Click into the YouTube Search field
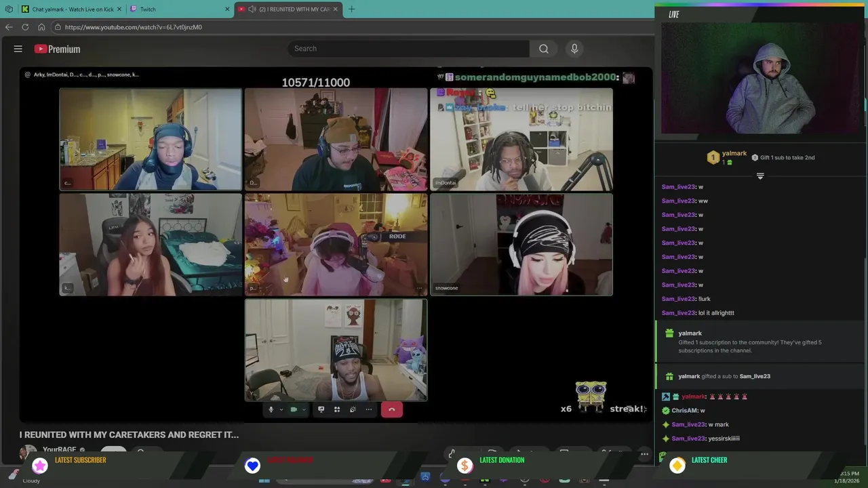This screenshot has height=488, width=868. point(408,49)
